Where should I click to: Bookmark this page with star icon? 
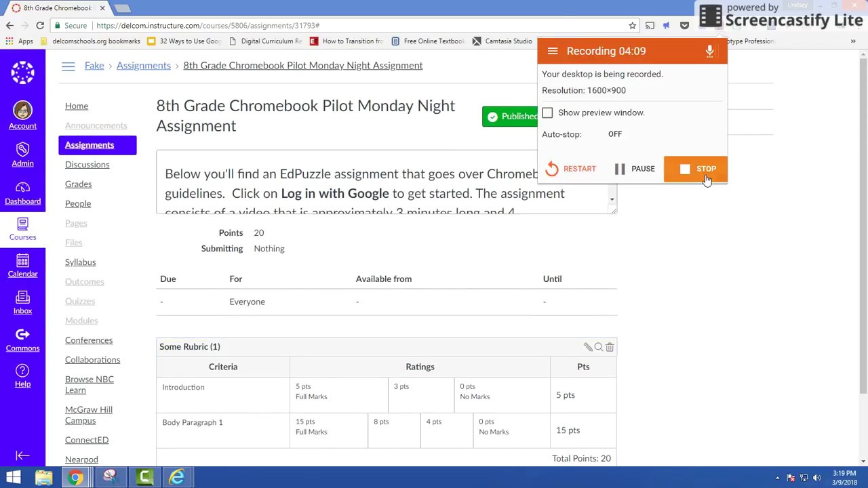coord(632,26)
